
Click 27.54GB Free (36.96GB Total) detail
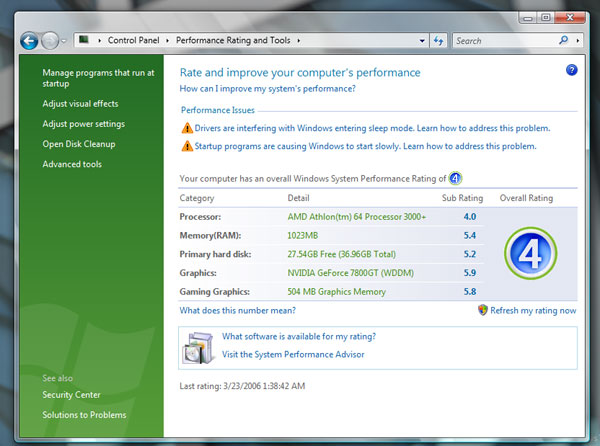coord(342,254)
